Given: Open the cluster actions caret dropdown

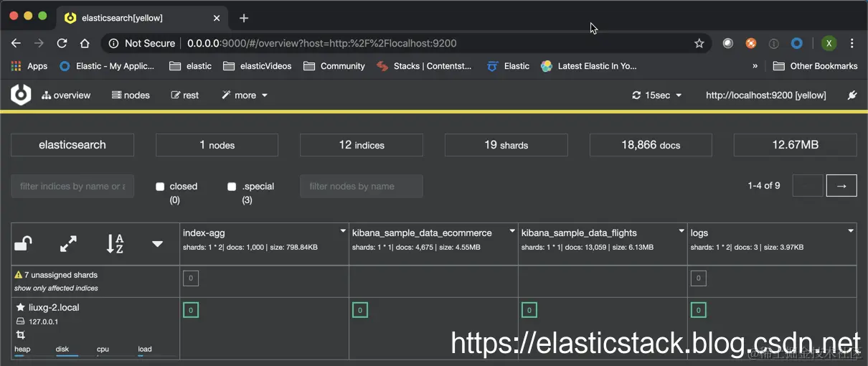Looking at the screenshot, I should [158, 244].
